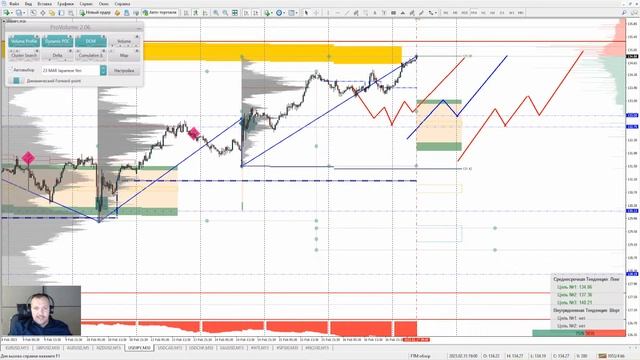
Task: Switch chart to candlesticks icon
Action: [196, 13]
